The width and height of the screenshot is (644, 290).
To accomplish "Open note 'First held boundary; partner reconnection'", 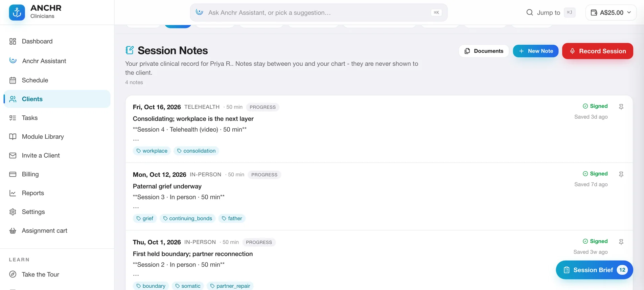I will coord(193,254).
